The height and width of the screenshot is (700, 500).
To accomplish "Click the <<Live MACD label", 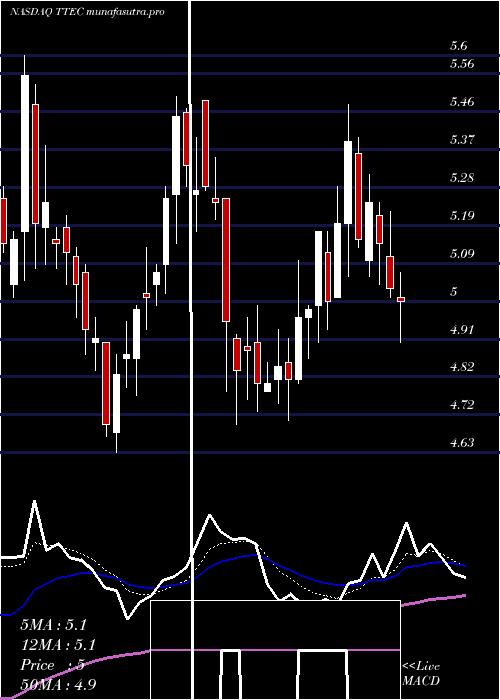I will click(421, 674).
